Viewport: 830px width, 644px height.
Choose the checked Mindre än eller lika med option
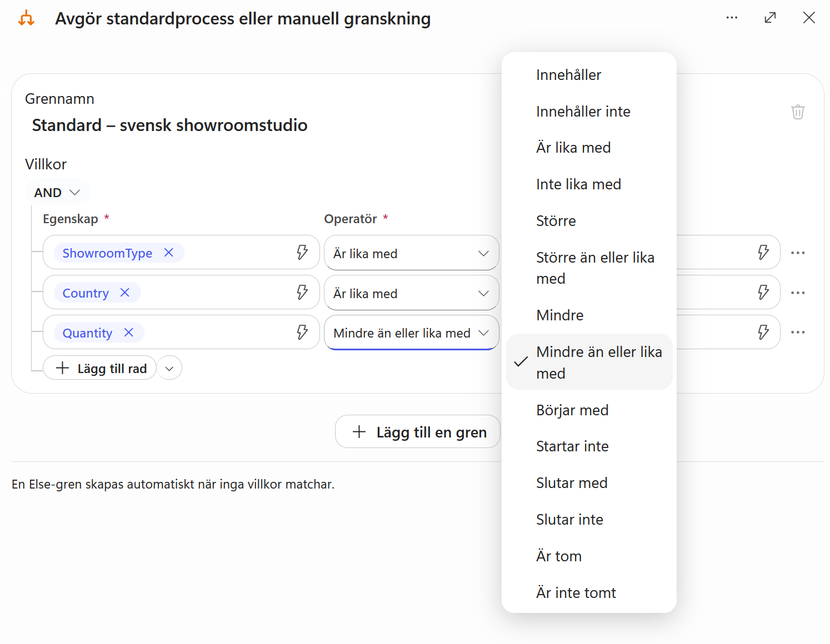click(589, 362)
